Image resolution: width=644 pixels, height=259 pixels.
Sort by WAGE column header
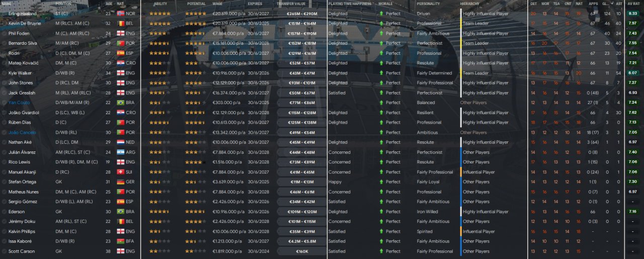coord(217,4)
